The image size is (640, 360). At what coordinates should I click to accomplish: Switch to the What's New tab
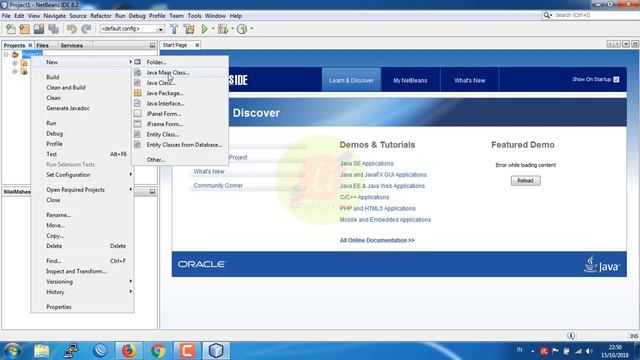coord(470,80)
